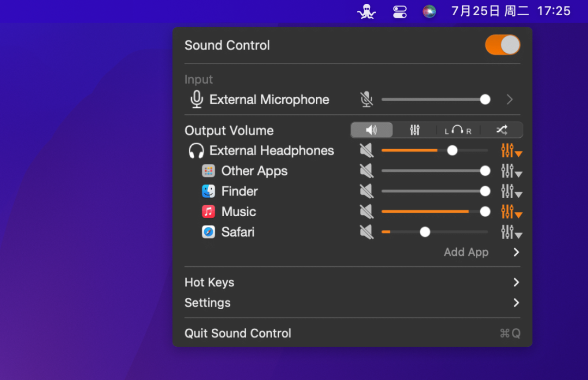
Task: Open equalizer for Music app
Action: click(x=510, y=212)
